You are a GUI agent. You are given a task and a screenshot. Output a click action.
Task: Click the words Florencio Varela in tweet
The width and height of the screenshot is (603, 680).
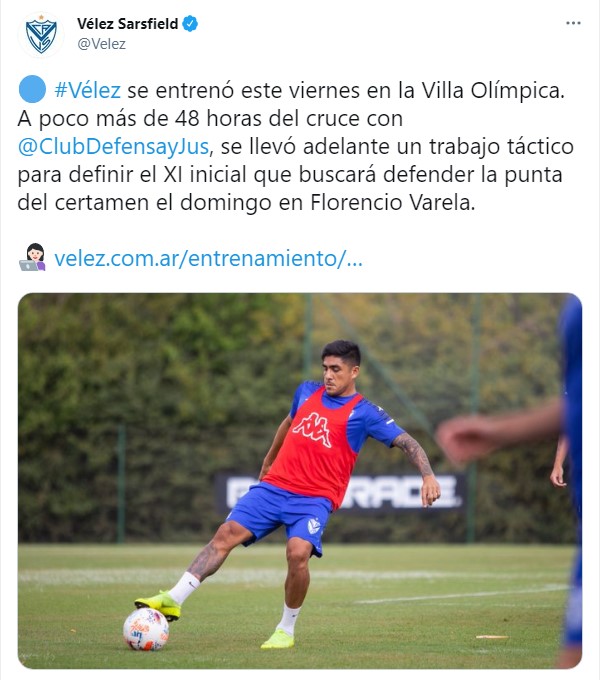click(x=393, y=203)
